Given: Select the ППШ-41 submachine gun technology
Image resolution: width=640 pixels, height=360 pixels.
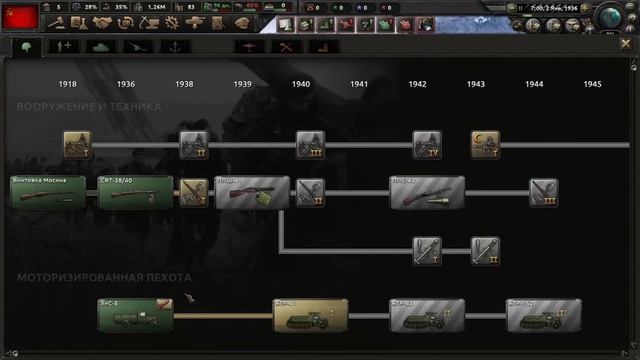Looking at the screenshot, I should coord(252,193).
